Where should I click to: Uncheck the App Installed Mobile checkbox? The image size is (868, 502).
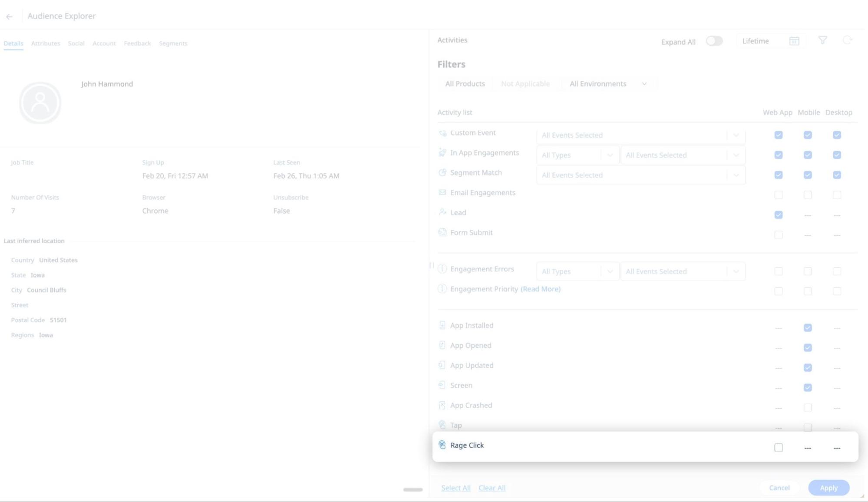[807, 328]
